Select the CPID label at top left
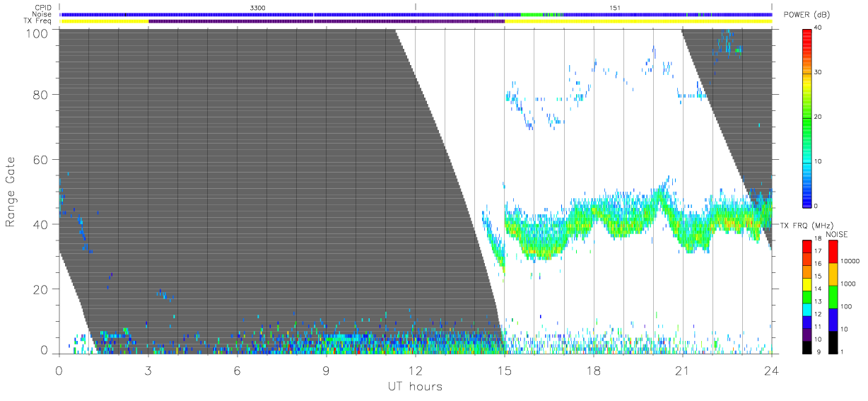868x401 pixels. (43, 8)
